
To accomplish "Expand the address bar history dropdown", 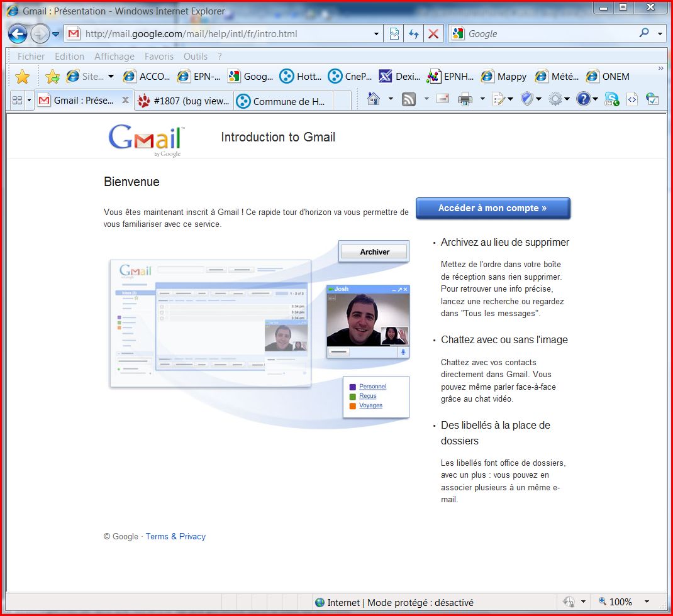I will 376,34.
